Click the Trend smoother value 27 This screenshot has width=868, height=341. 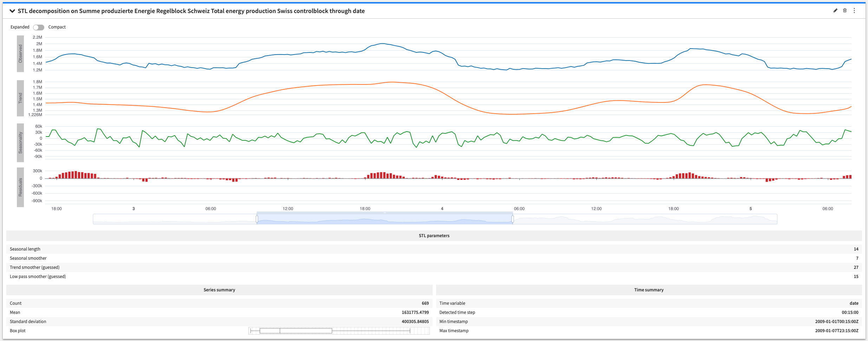coord(856,267)
